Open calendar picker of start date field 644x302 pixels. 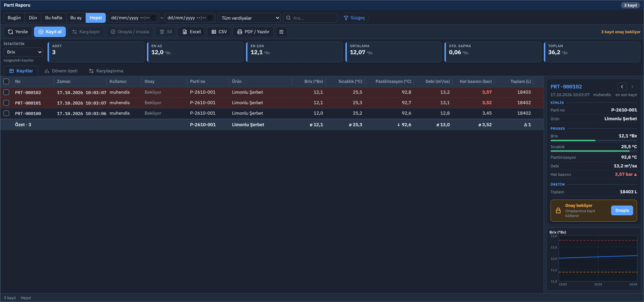click(x=153, y=18)
